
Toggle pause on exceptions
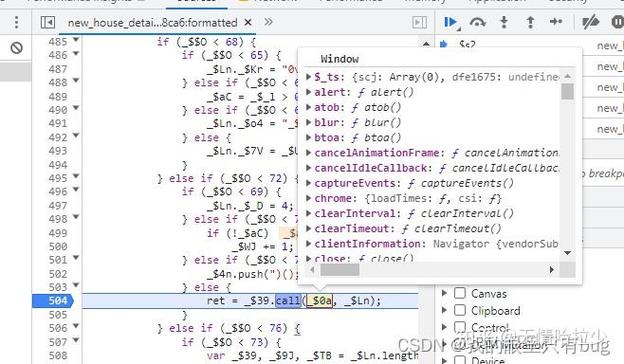(x=617, y=22)
